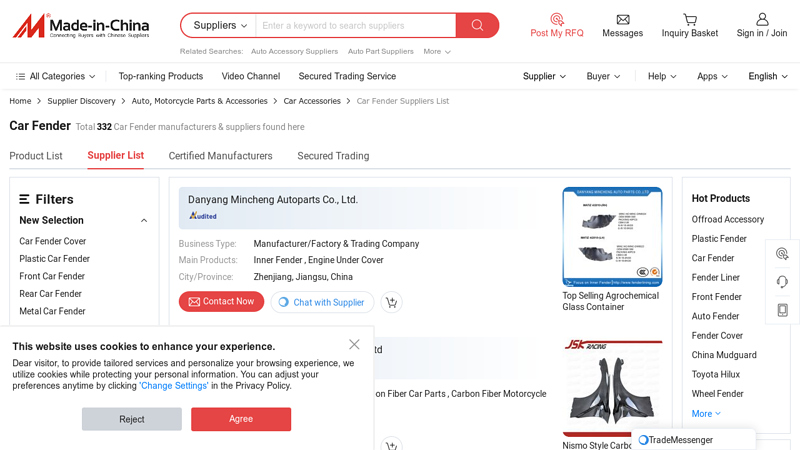The height and width of the screenshot is (450, 800).
Task: Open All Categories list icon
Action: (x=20, y=77)
